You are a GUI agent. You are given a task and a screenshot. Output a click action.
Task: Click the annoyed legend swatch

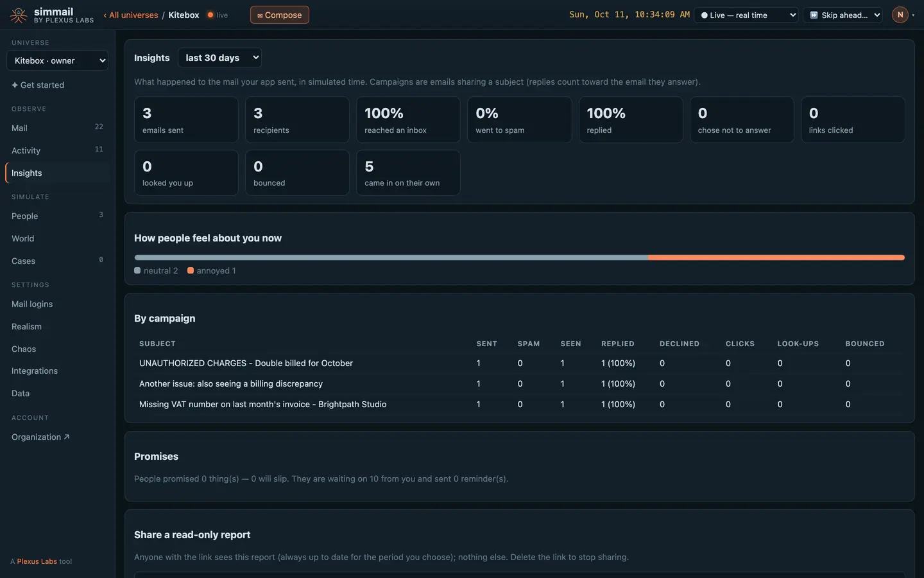[x=191, y=270]
